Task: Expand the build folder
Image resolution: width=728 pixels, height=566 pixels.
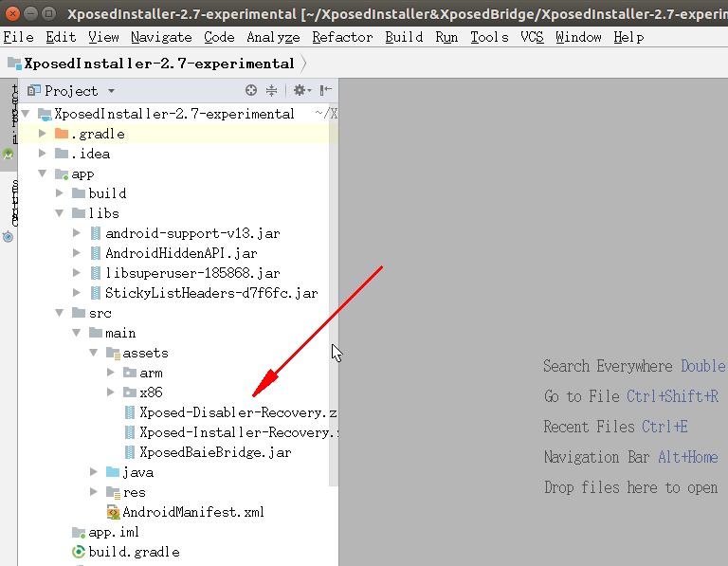Action: (x=60, y=193)
